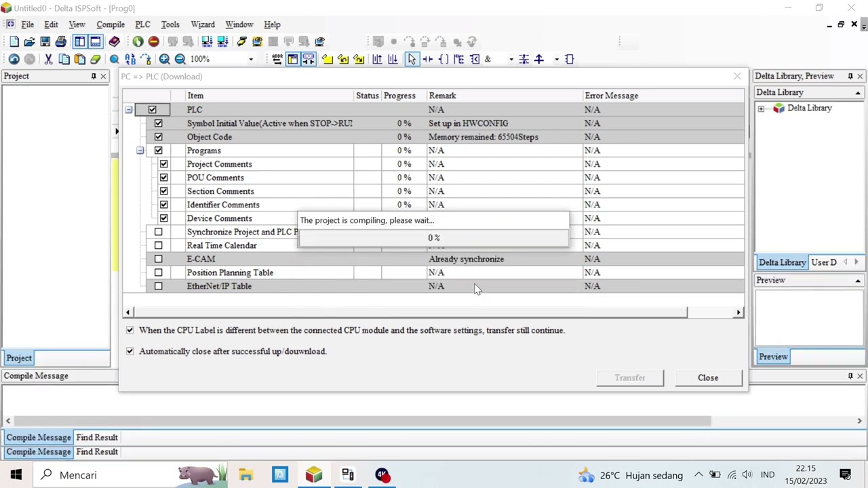Image resolution: width=868 pixels, height=488 pixels.
Task: Open File Explorer from the taskbar
Action: (245, 474)
